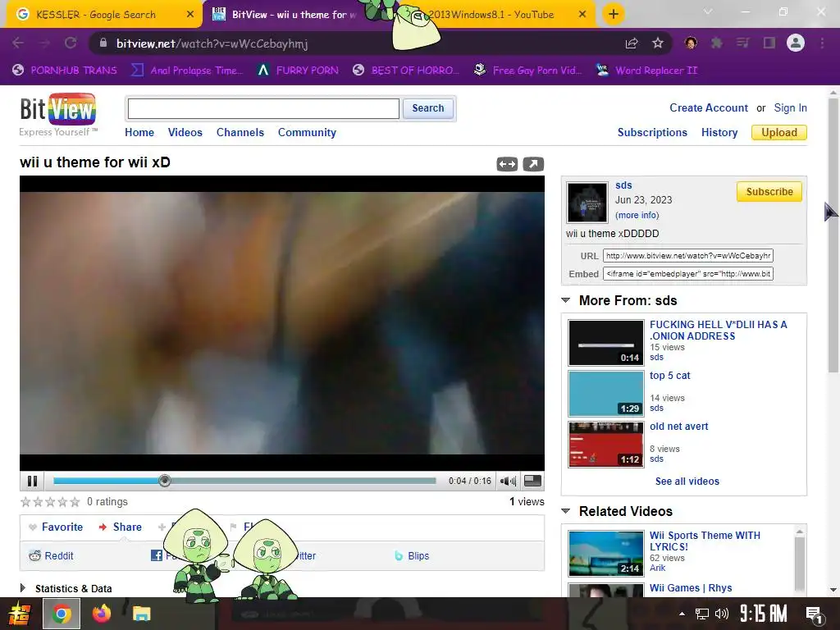Reload the page with refresh icon
Viewport: 840px width, 630px height.
pos(71,43)
